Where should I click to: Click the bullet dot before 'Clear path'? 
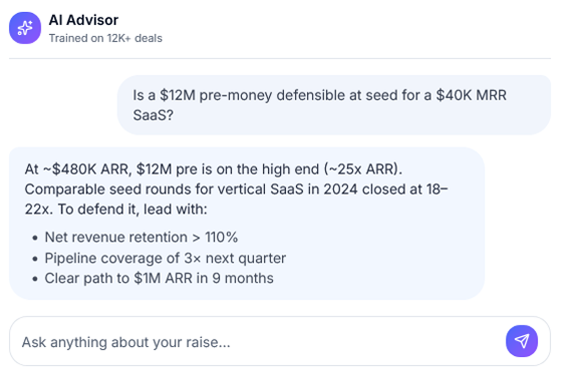point(35,279)
